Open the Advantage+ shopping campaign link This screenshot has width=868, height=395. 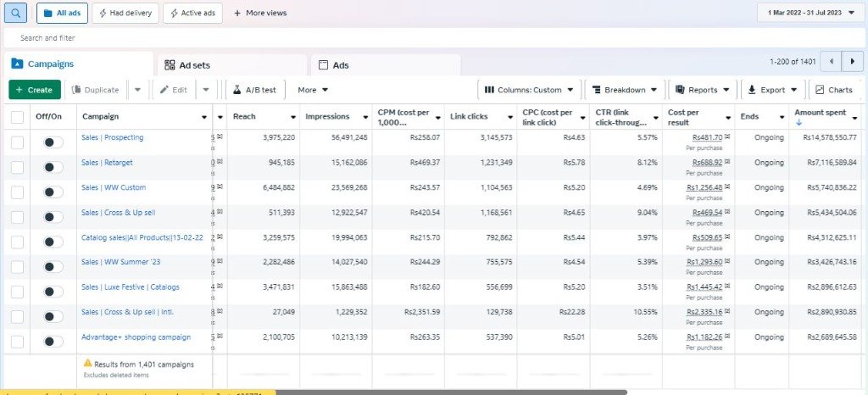136,337
